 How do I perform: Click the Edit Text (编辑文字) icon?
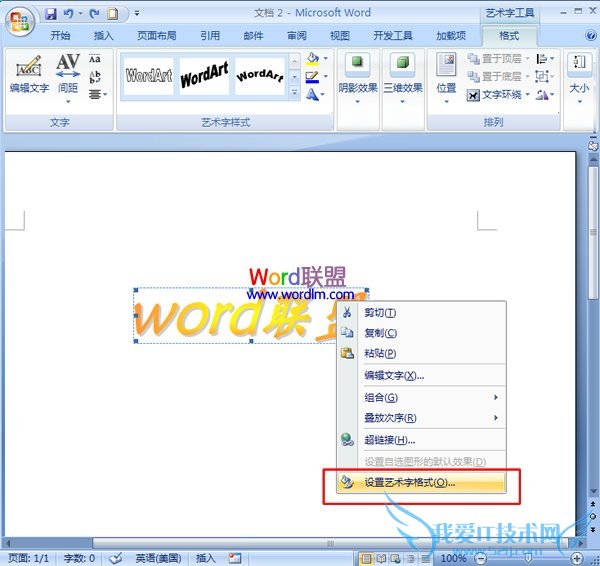29,73
